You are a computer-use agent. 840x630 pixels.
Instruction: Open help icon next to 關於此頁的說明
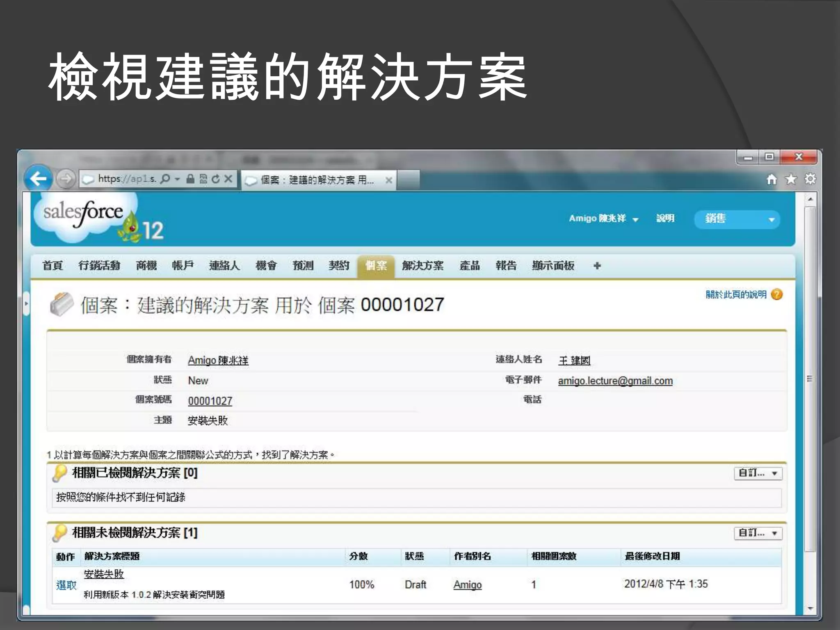(777, 294)
